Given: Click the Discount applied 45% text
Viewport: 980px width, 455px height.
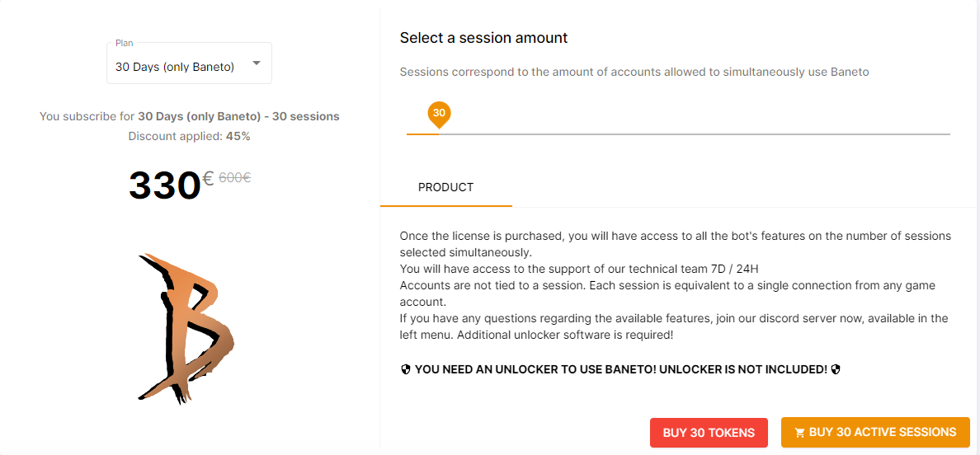Looking at the screenshot, I should (190, 136).
